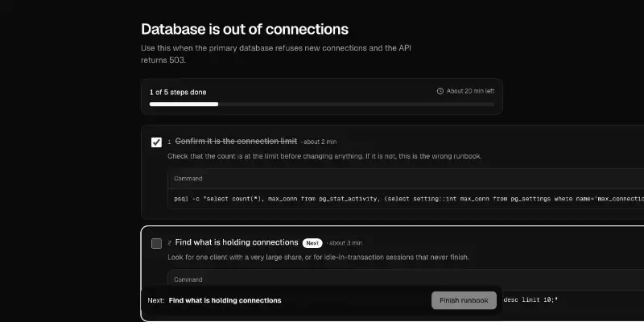Open the strikethrough step 1 title
644x322 pixels.
236,142
